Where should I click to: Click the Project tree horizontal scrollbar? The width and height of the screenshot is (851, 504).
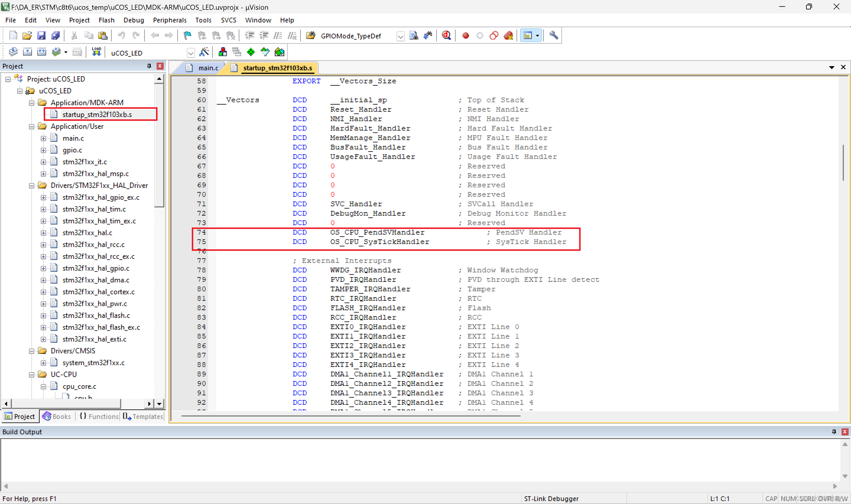[66, 404]
